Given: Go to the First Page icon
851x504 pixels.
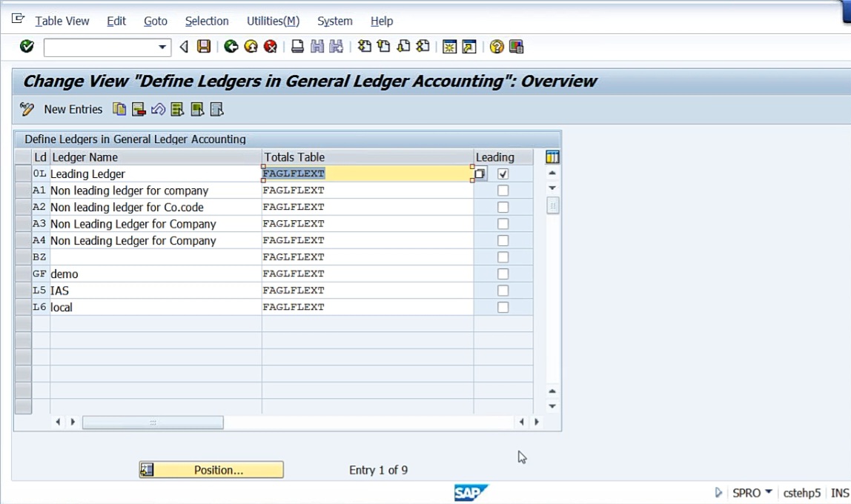Looking at the screenshot, I should [365, 47].
